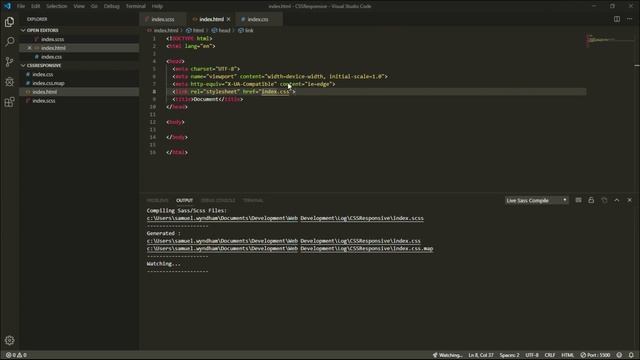Viewport: 640px width, 360px height.
Task: Open the Live Sass Compile output channel dropdown
Action: point(536,200)
